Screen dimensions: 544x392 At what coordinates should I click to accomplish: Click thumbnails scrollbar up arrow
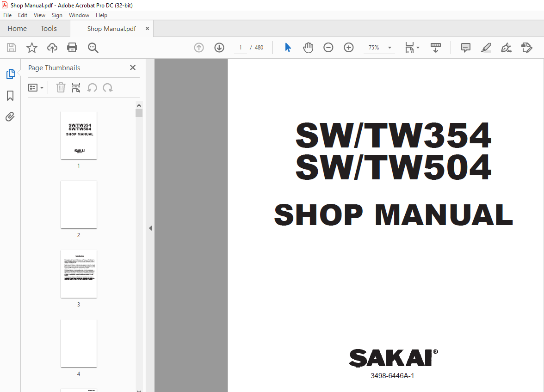tap(139, 105)
